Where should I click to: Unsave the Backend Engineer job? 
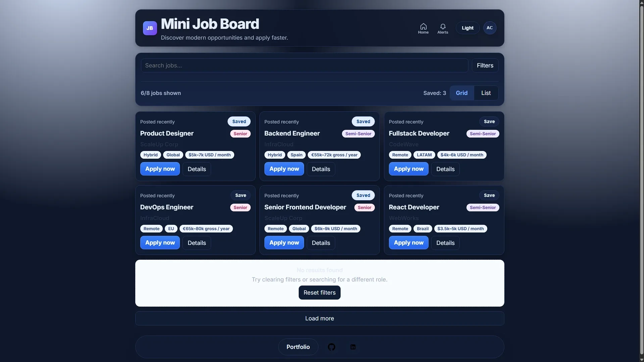click(363, 121)
